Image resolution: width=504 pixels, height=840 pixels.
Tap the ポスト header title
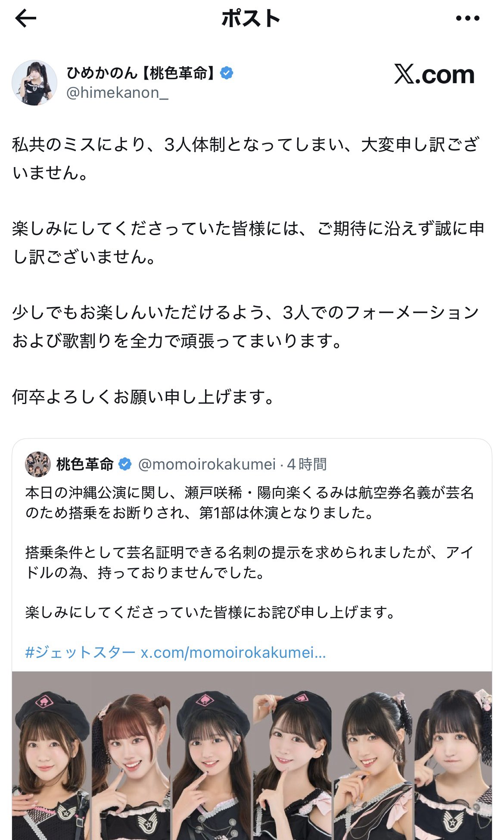pyautogui.click(x=251, y=19)
